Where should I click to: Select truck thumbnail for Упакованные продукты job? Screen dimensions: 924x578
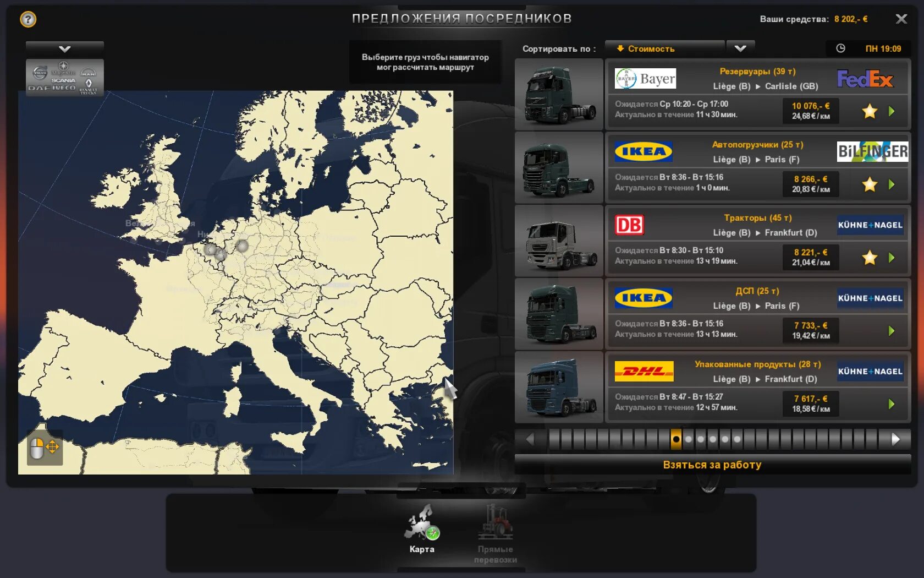click(x=559, y=388)
